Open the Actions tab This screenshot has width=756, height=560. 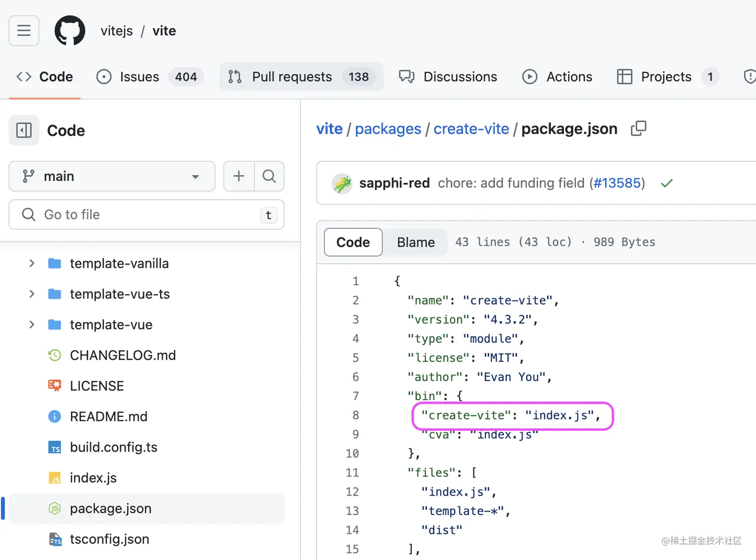pyautogui.click(x=557, y=76)
